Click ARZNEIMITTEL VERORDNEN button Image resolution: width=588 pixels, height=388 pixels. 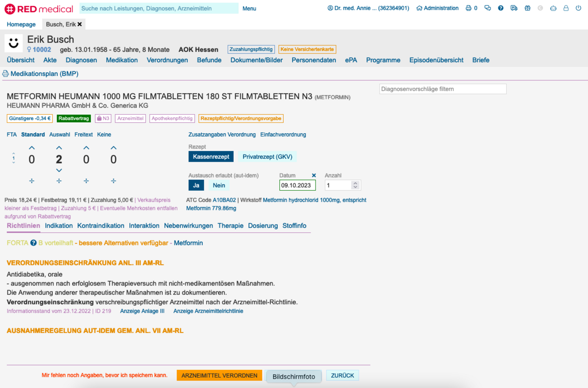tap(220, 376)
